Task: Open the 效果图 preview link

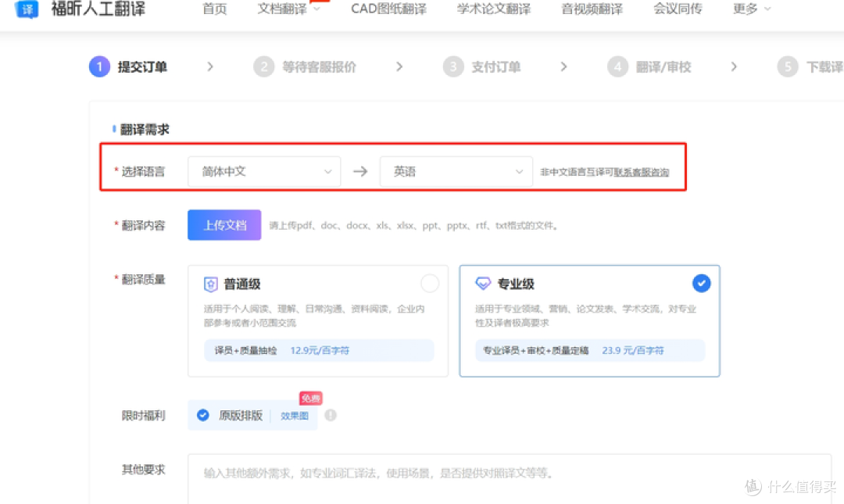Action: [295, 416]
